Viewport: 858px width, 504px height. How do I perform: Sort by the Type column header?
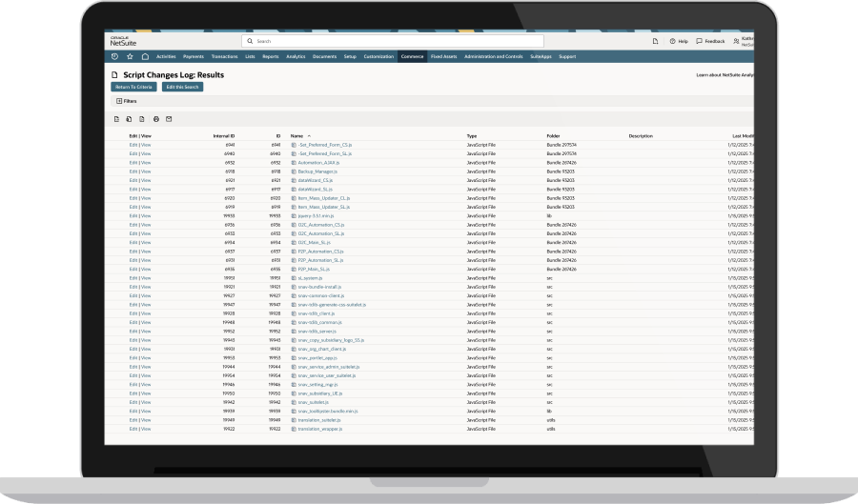[472, 136]
